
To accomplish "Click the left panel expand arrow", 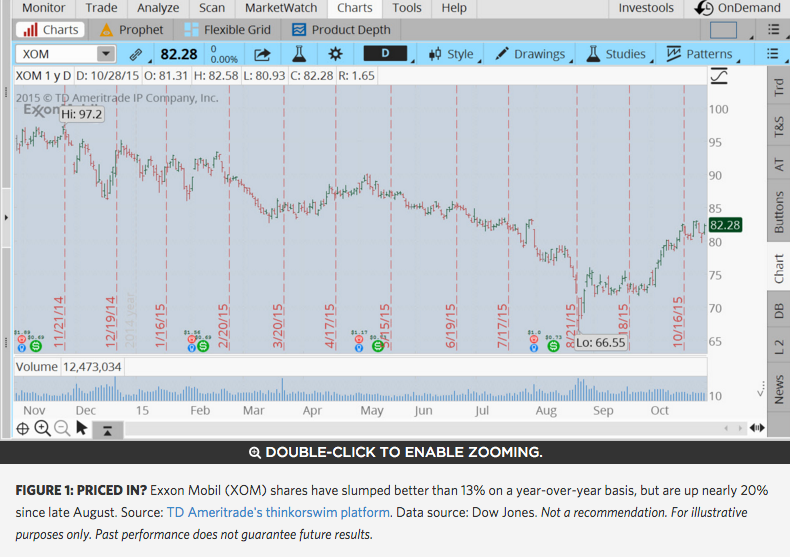I will tap(6, 218).
